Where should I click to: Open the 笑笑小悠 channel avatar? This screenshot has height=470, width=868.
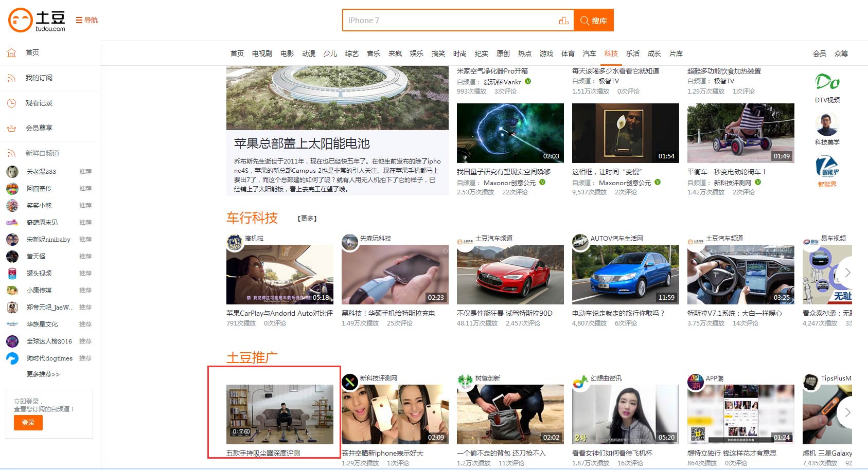[x=12, y=206]
